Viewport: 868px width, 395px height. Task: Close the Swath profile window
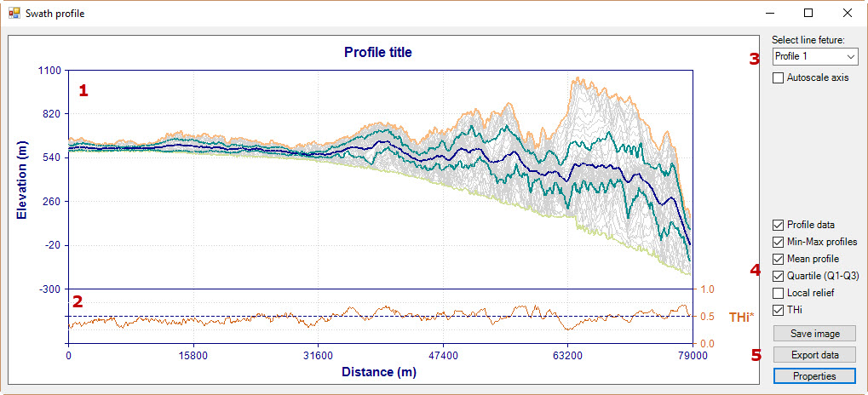click(x=847, y=14)
